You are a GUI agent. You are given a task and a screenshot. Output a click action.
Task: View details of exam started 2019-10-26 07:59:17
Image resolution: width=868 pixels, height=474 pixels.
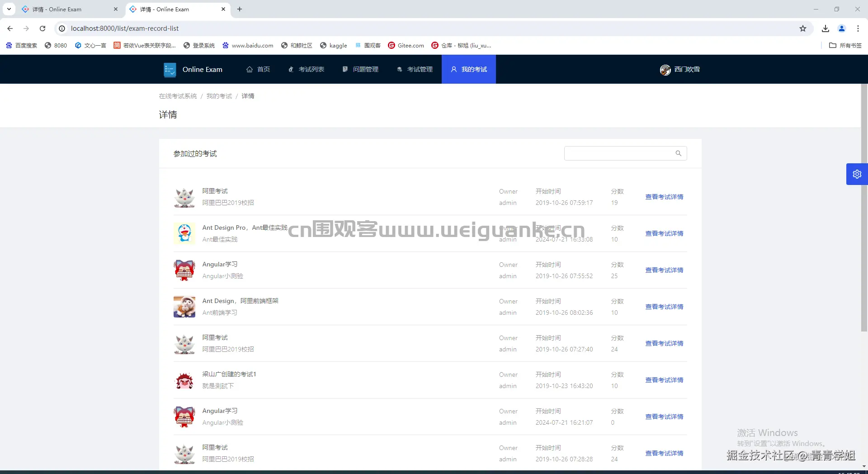[664, 197]
